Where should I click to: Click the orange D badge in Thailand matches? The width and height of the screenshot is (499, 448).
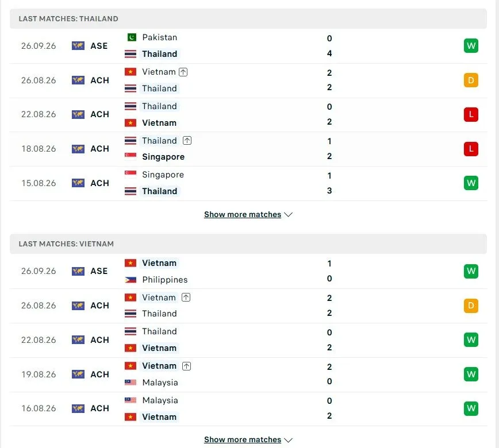click(x=471, y=80)
